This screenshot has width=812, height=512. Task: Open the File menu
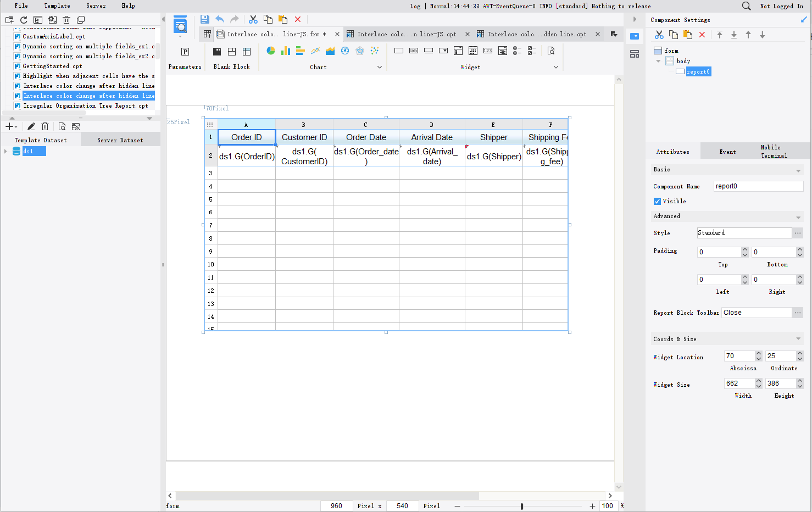click(21, 5)
